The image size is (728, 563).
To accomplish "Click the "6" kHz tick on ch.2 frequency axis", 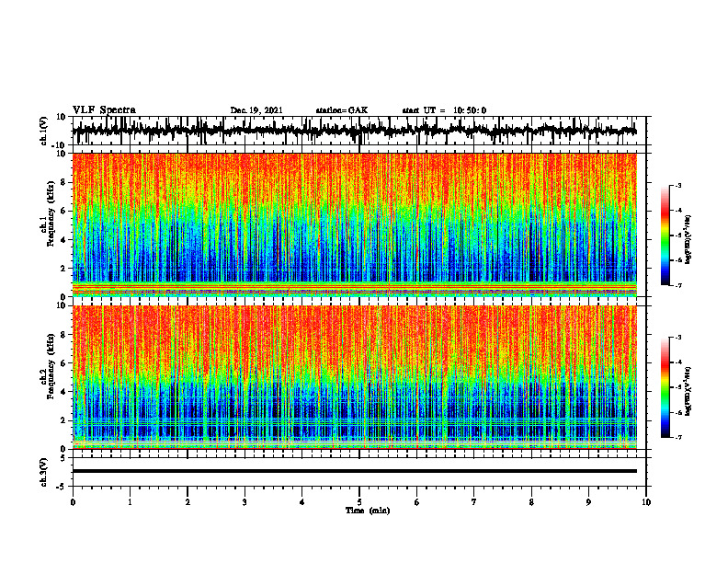I will coord(63,363).
